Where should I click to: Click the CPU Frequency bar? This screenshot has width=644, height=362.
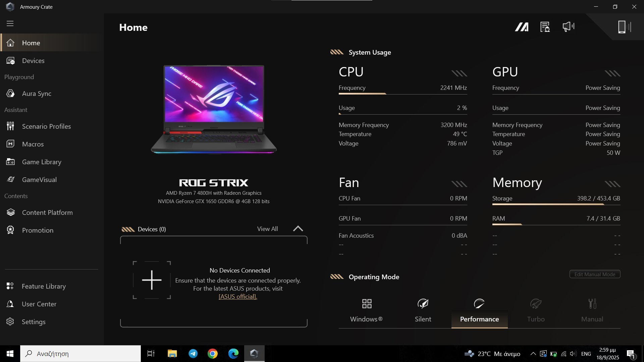coord(403,94)
